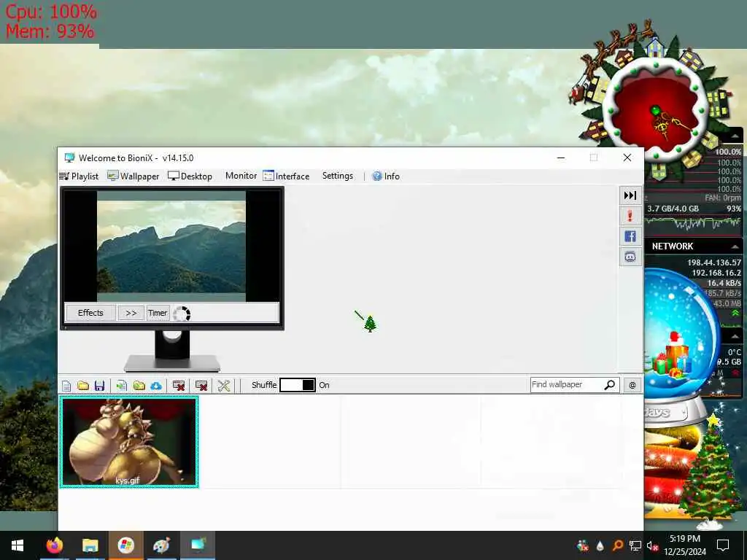
Task: Open the Facebook icon in the side panel
Action: (x=630, y=237)
